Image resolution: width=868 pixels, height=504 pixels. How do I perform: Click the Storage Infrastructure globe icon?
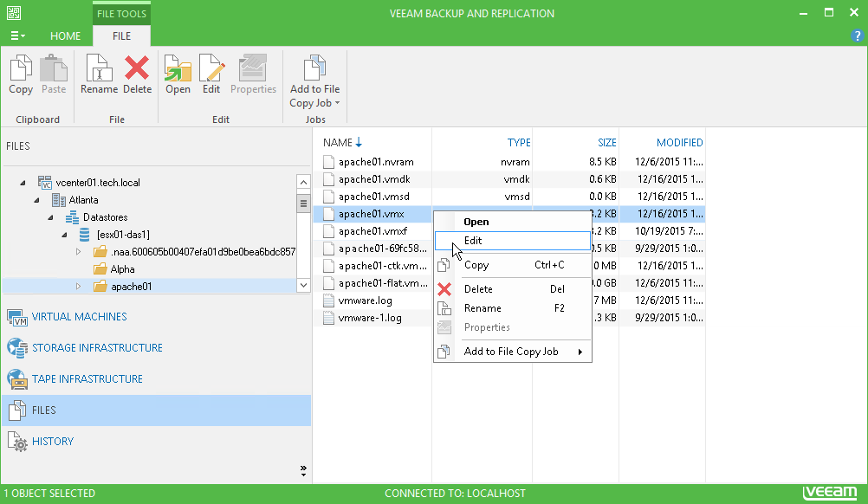[x=17, y=348]
